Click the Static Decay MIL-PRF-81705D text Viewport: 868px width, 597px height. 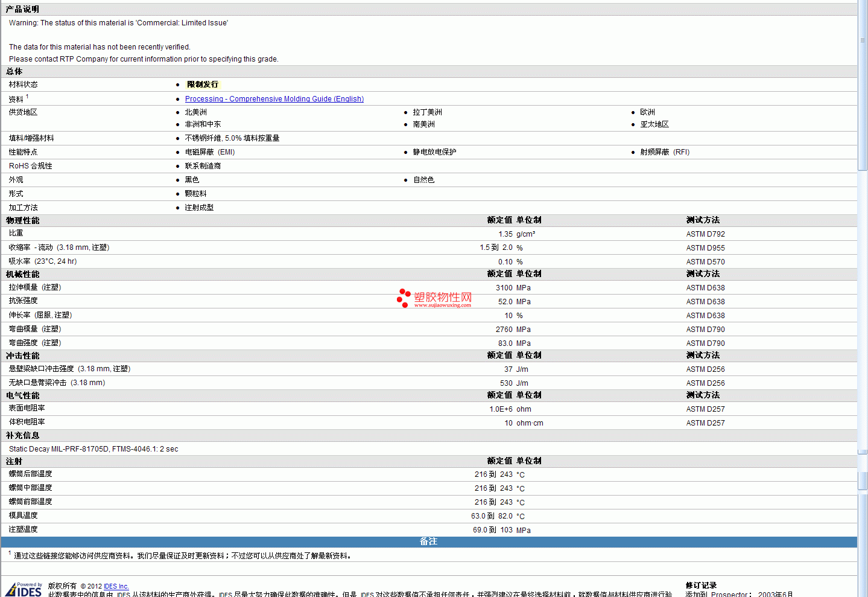pyautogui.click(x=93, y=449)
